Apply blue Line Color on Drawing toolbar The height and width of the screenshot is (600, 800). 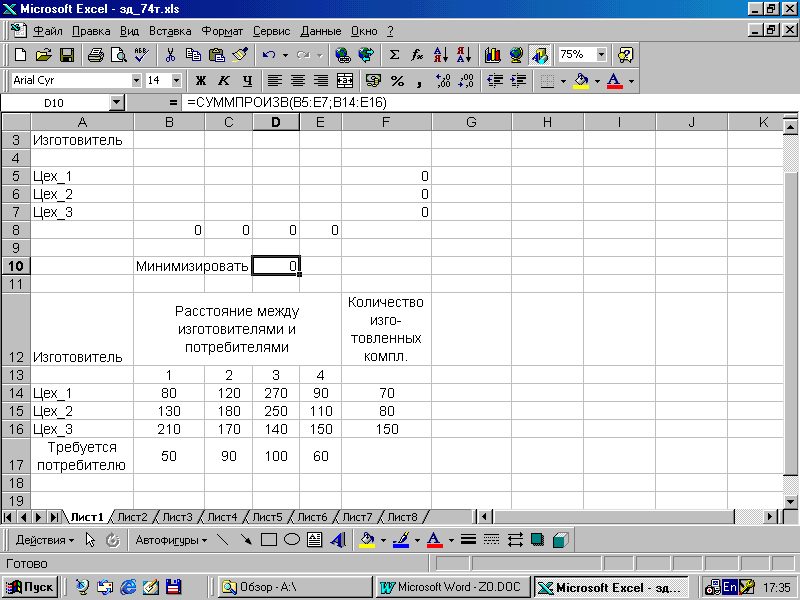tap(401, 540)
